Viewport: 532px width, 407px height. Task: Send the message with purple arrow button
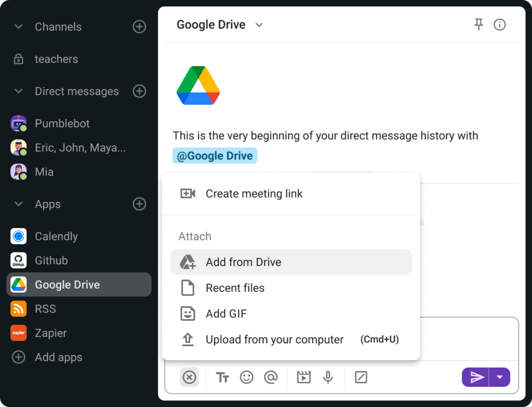coord(475,377)
